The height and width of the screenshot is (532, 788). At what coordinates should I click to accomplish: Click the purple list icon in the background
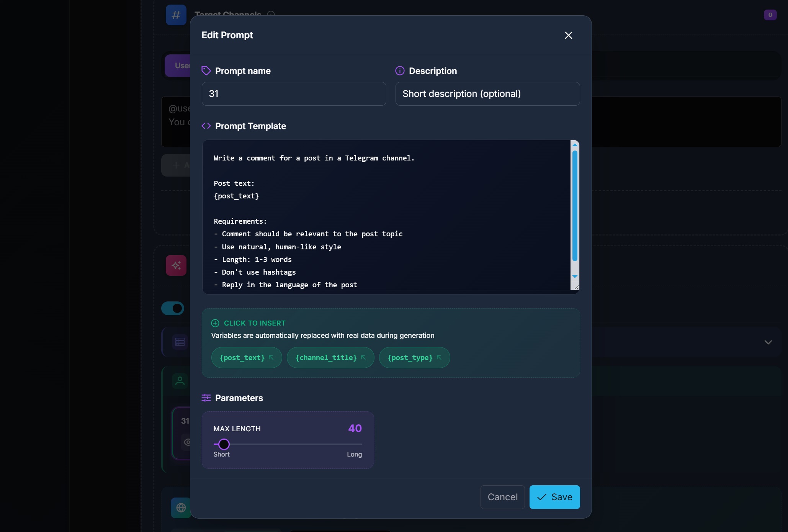click(x=180, y=342)
